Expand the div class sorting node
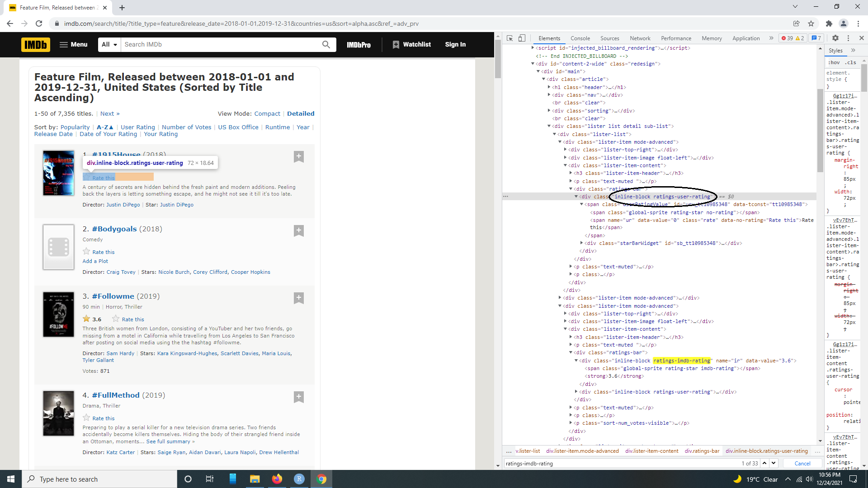The width and height of the screenshot is (868, 488). (x=549, y=111)
